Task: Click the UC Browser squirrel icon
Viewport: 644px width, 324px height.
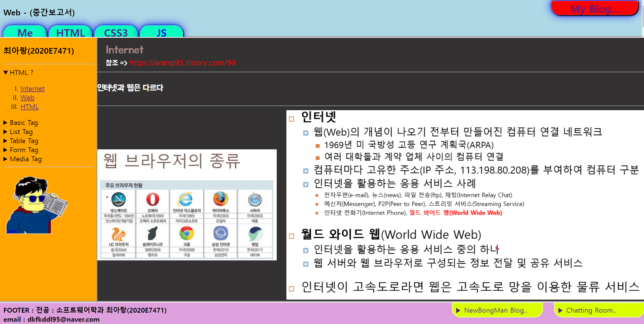Action: click(118, 234)
